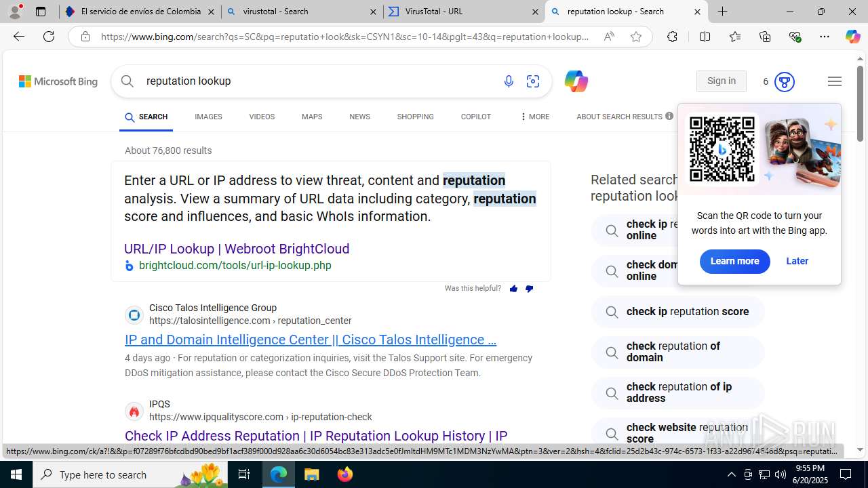Dismiss popup with Later
Screen dimensions: 868x488
pos(797,262)
